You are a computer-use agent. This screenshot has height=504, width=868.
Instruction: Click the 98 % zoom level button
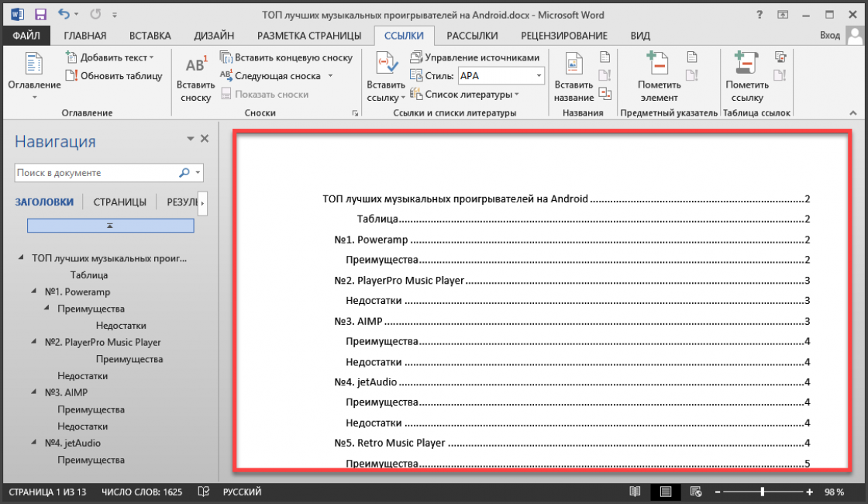click(834, 492)
